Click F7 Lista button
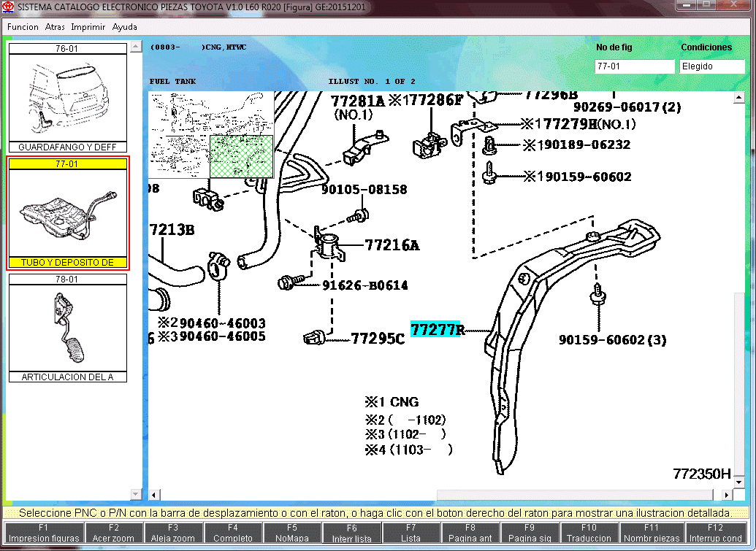The height and width of the screenshot is (551, 756). (411, 533)
